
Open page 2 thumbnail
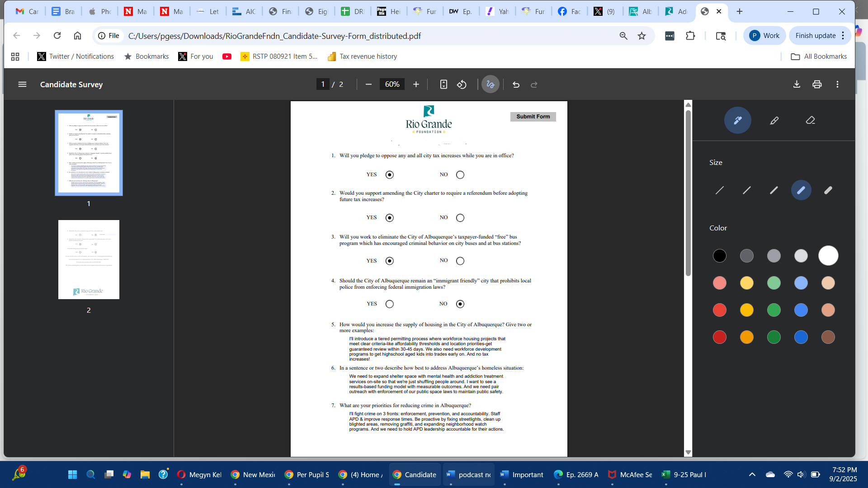89,259
